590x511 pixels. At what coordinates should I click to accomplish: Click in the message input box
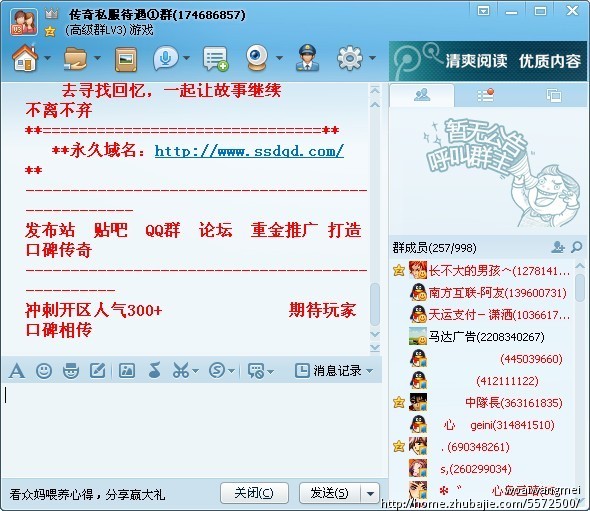coord(192,429)
